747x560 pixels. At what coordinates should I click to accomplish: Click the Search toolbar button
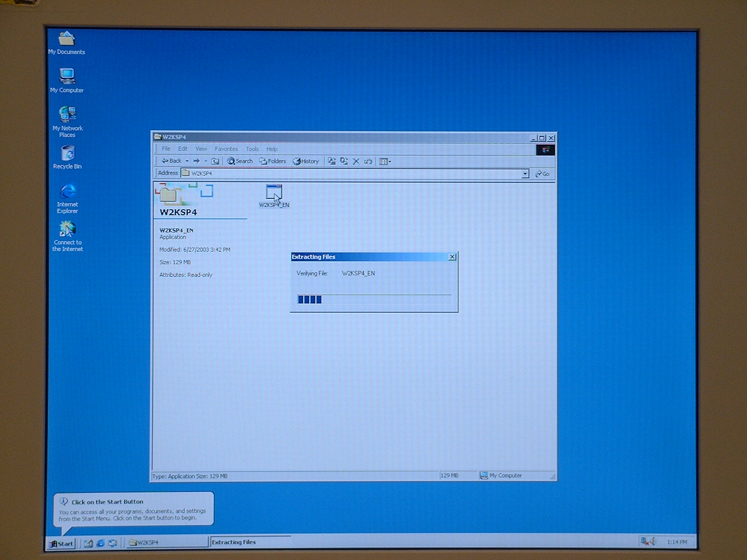240,161
